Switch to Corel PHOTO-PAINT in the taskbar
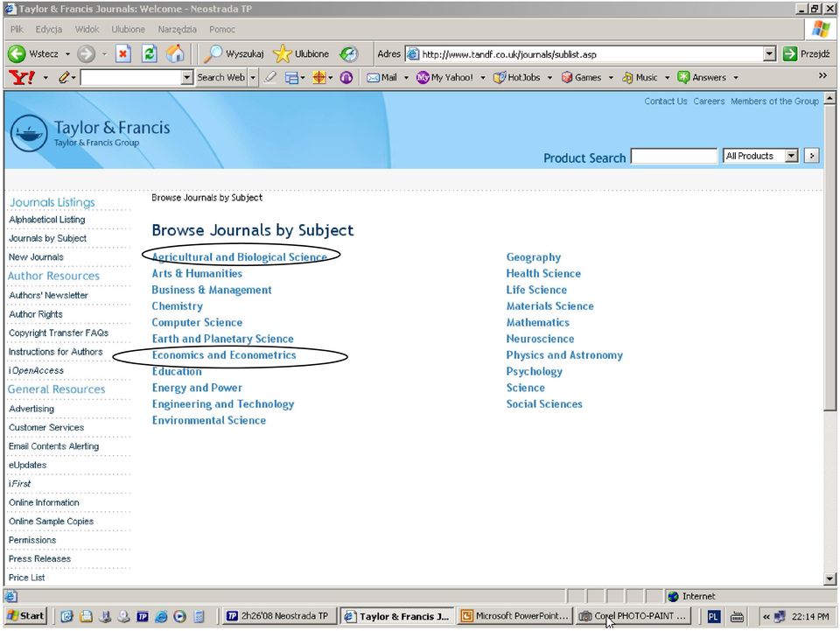This screenshot has width=840, height=631. tap(633, 616)
